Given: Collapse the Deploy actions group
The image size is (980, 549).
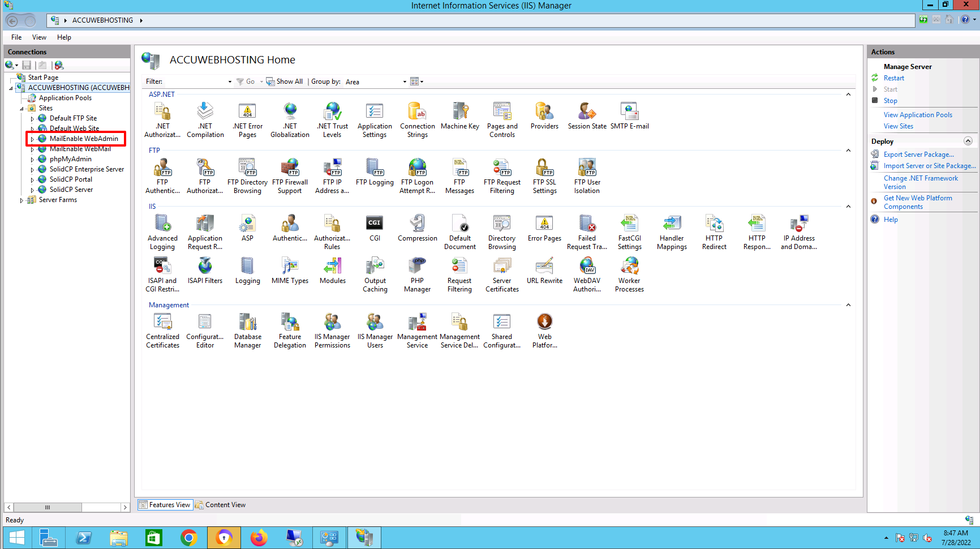Looking at the screenshot, I should [x=968, y=141].
